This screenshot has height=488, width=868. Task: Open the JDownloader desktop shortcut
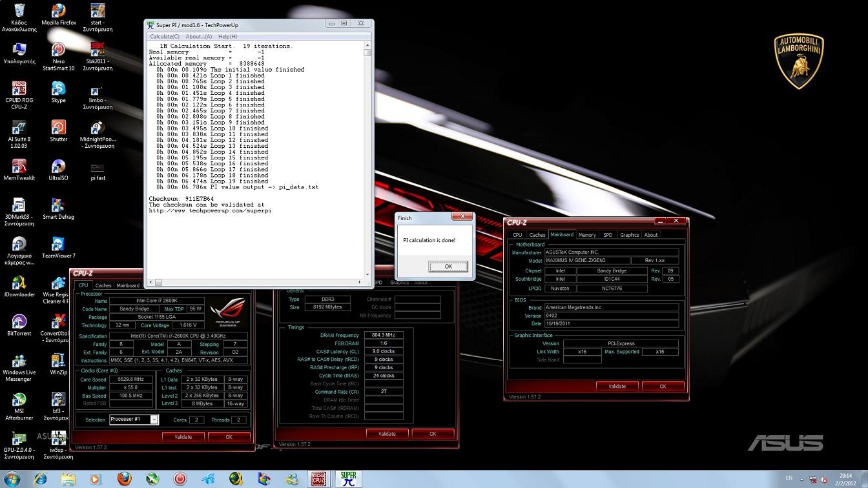19,287
